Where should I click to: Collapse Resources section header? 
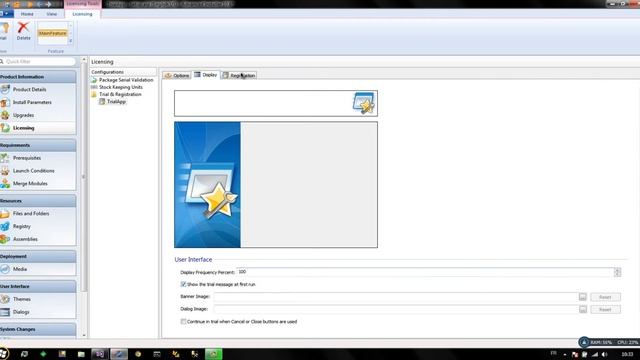[x=38, y=201]
